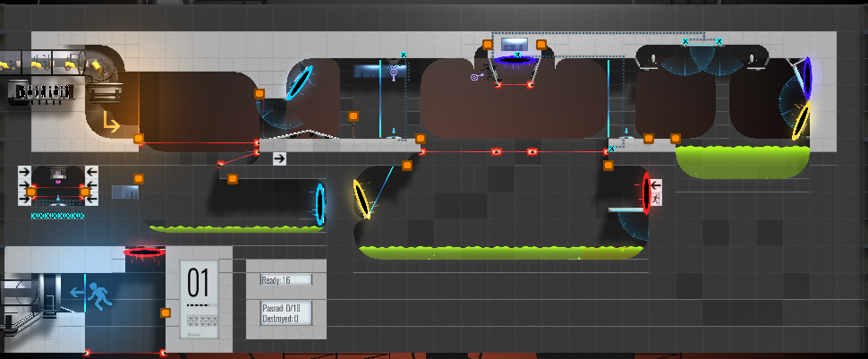868x359 pixels.
Task: Click the left orange anchor above the large acid pool
Action: 649,139
